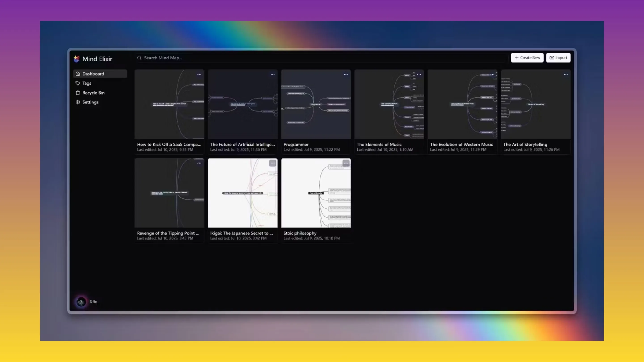Open The Future of Artificial Intelligence thumbnail
Viewport: 644px width, 362px height.
pos(242,104)
